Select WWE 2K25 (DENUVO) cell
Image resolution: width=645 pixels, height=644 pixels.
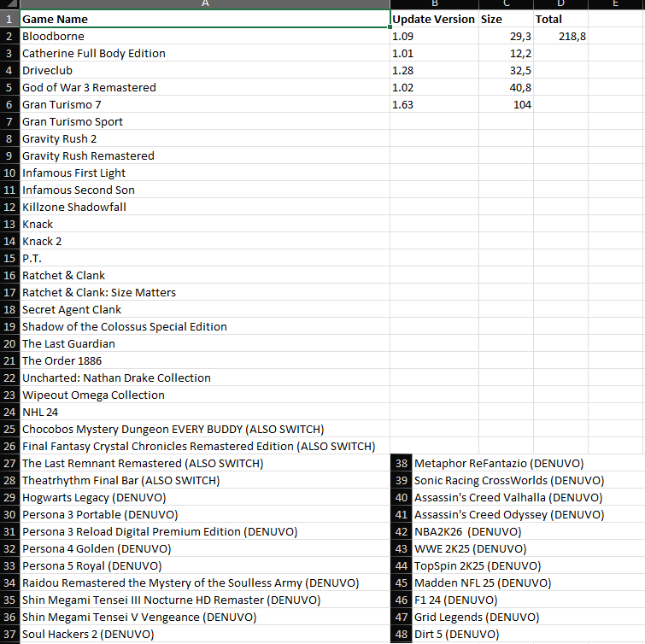pos(529,548)
